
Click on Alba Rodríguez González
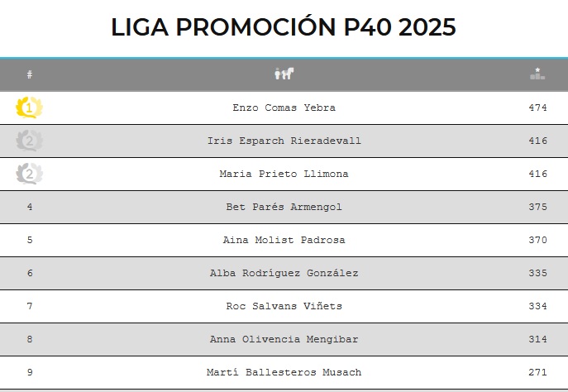click(284, 273)
